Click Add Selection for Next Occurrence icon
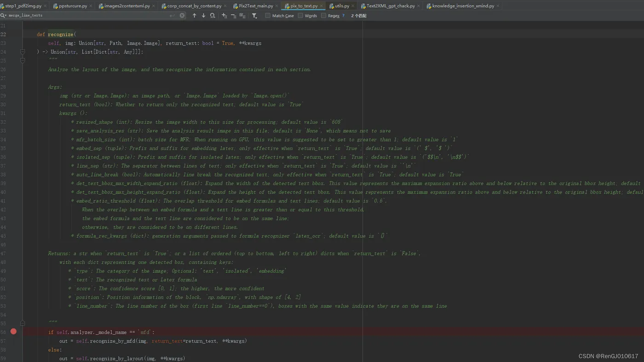Image resolution: width=644 pixels, height=362 pixels. pyautogui.click(x=224, y=16)
